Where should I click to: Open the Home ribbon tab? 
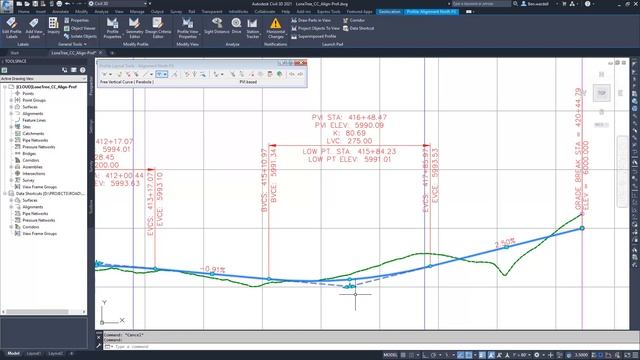[x=24, y=12]
